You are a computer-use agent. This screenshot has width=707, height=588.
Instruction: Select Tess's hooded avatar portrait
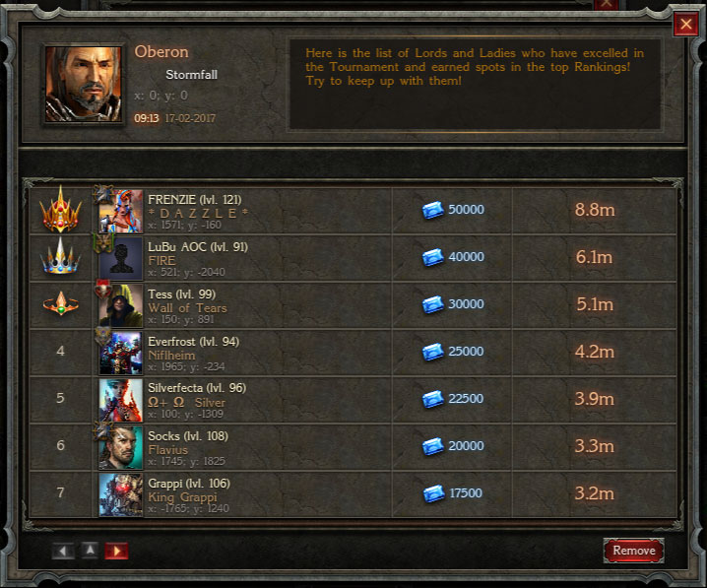(x=120, y=305)
